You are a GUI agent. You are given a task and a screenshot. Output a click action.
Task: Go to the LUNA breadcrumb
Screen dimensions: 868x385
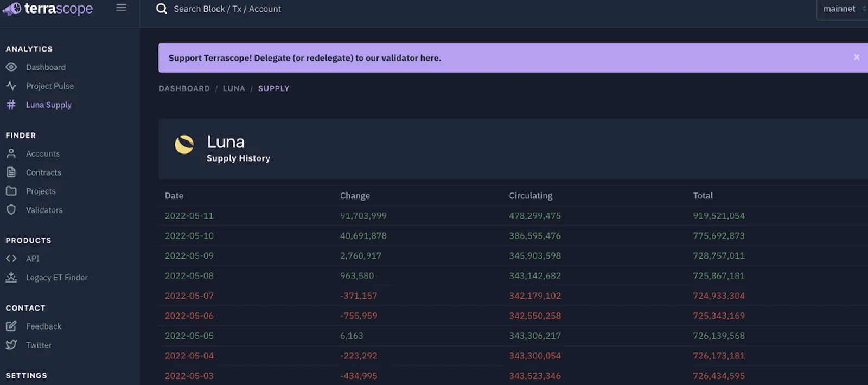pos(234,88)
